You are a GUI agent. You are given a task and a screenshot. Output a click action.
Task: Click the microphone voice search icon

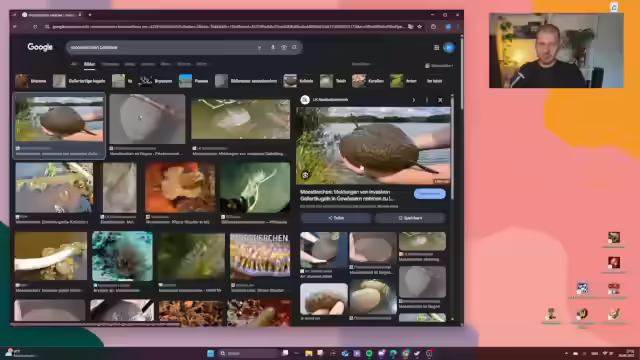273,47
